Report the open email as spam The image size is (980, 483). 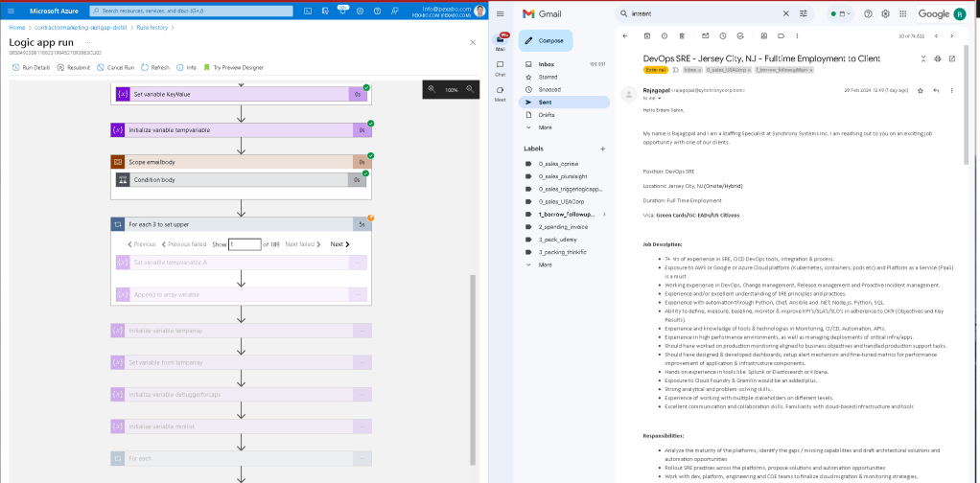click(665, 35)
